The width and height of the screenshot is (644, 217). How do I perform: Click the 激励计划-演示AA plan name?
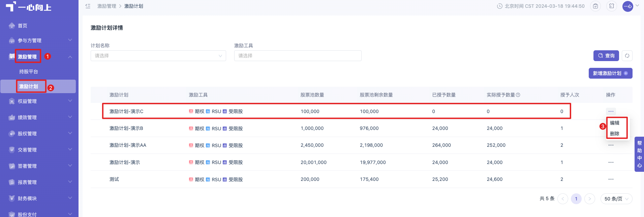coord(128,145)
